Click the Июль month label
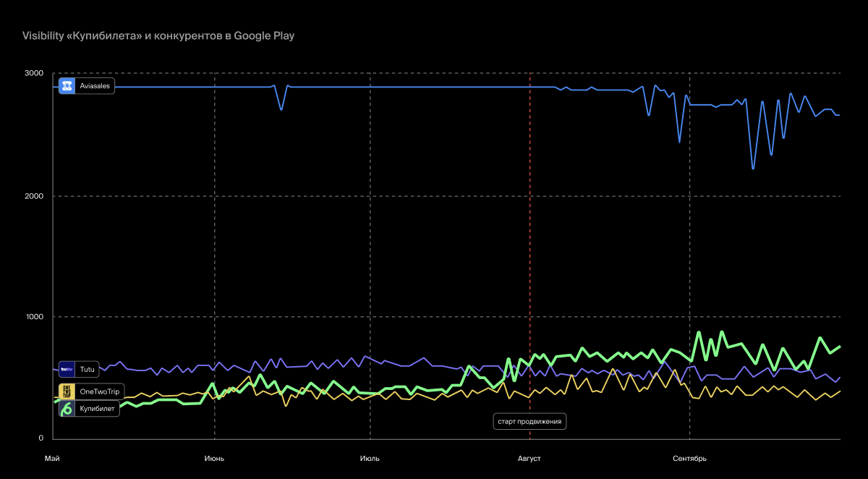Screen dimensions: 868x479 point(370,459)
